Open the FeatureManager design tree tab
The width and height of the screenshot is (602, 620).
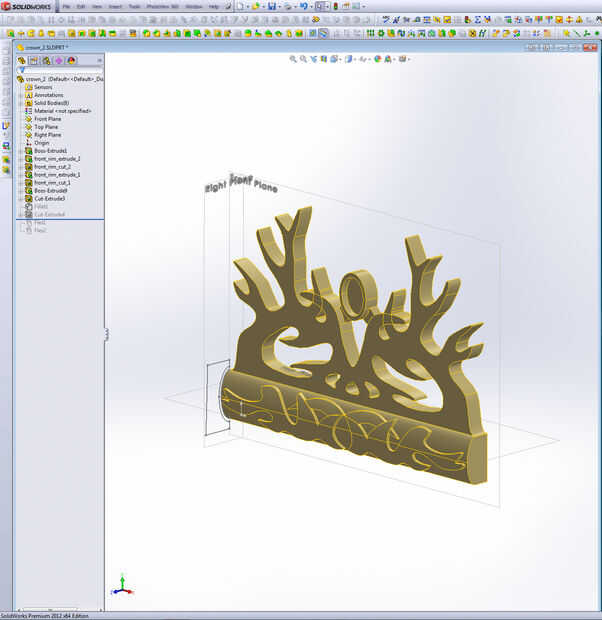pyautogui.click(x=22, y=60)
